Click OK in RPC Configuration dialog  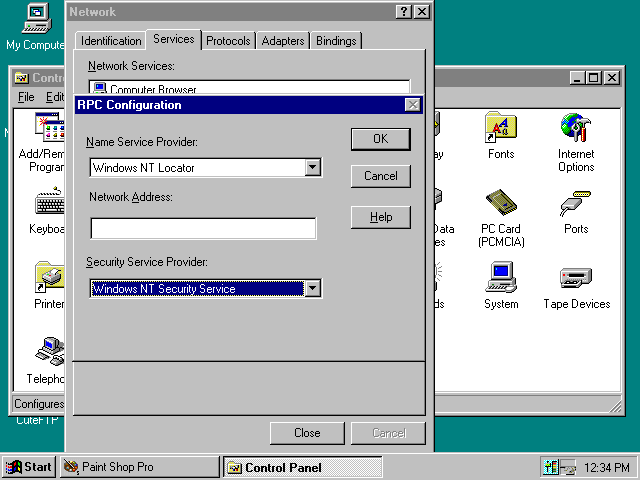(x=380, y=139)
